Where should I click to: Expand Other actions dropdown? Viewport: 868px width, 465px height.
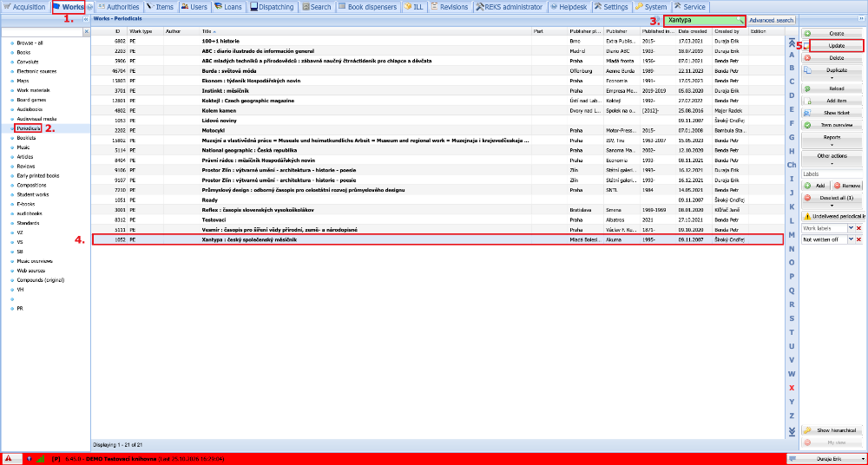point(832,159)
